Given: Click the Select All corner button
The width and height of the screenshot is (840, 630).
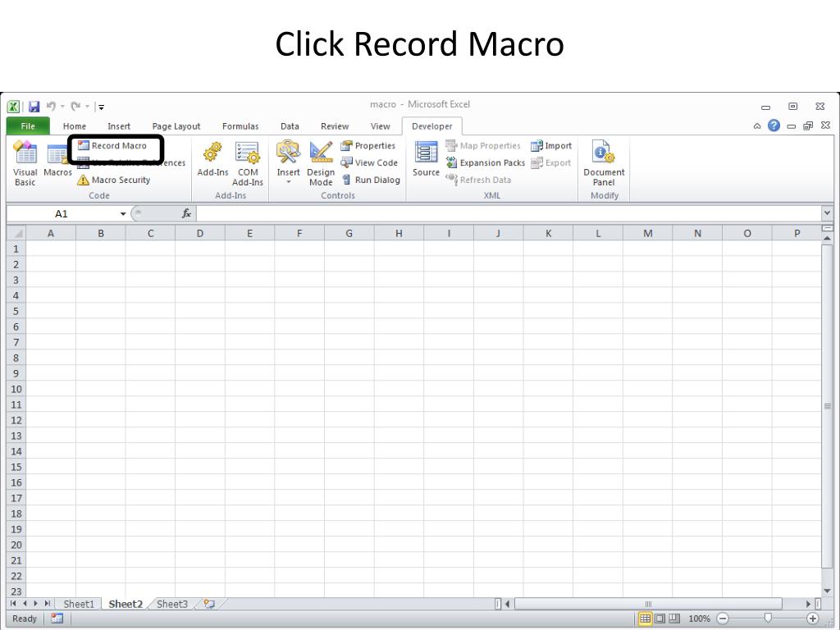Looking at the screenshot, I should coord(16,233).
